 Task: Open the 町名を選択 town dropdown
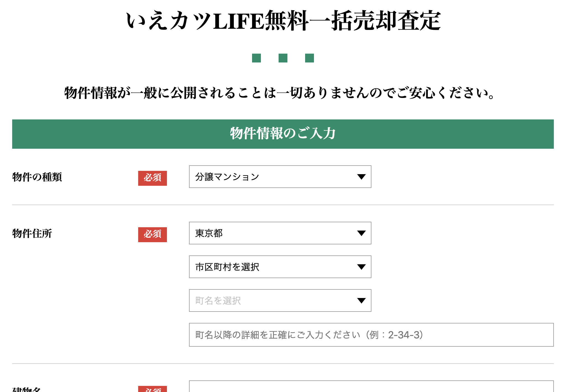(280, 300)
